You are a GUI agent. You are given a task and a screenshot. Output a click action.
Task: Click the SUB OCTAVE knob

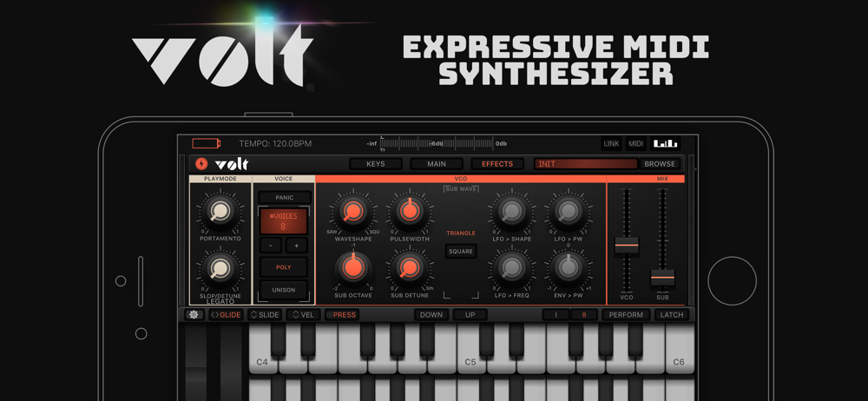[352, 268]
